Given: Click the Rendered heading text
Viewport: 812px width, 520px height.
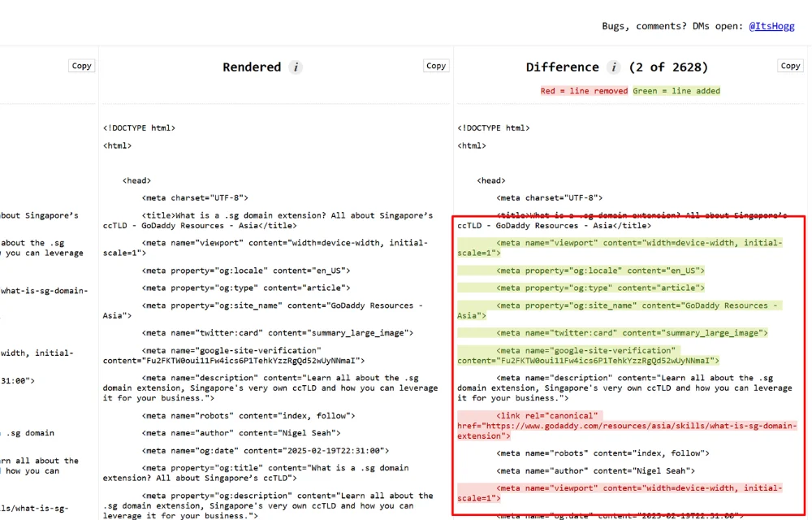Looking at the screenshot, I should click(x=254, y=67).
